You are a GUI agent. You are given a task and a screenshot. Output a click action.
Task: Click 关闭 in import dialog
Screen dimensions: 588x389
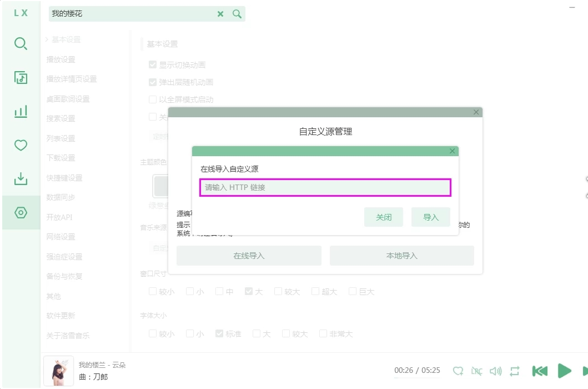click(383, 217)
